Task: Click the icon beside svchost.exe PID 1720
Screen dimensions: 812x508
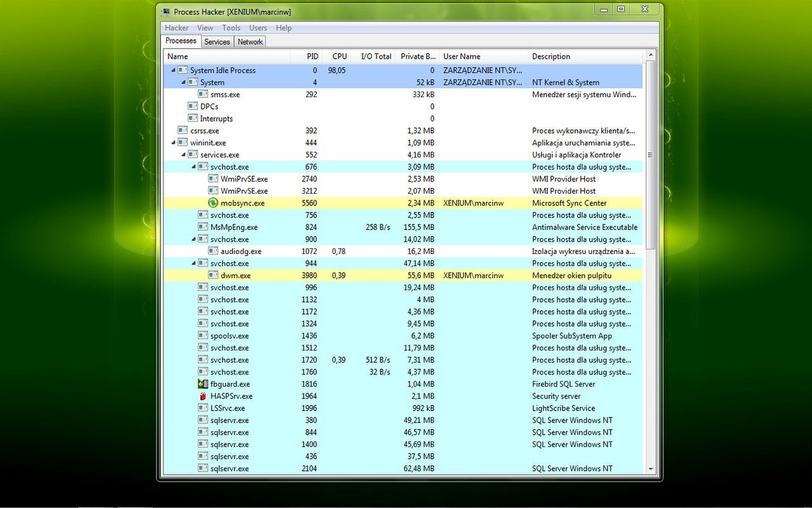Action: [x=203, y=359]
